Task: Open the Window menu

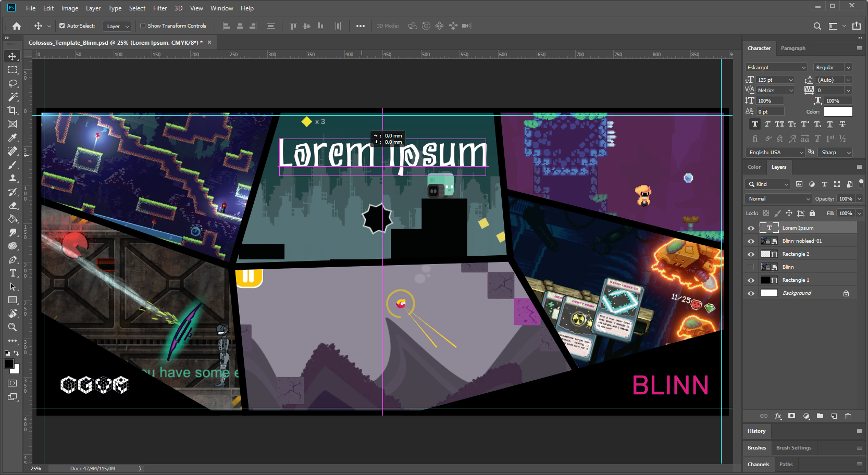Action: [x=221, y=8]
